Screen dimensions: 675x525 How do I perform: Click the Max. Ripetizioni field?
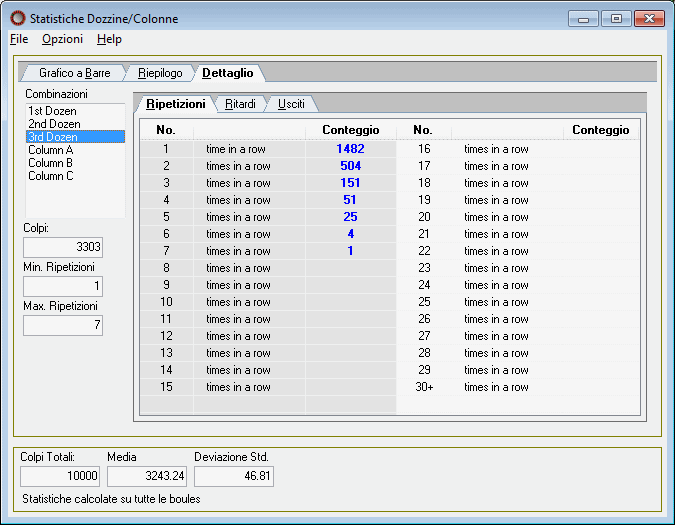click(63, 325)
